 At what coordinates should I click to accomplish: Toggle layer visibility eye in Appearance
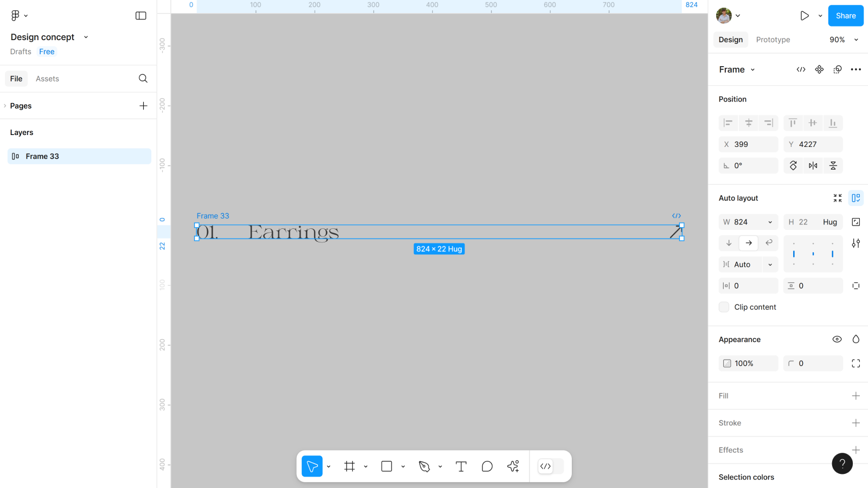click(x=837, y=339)
